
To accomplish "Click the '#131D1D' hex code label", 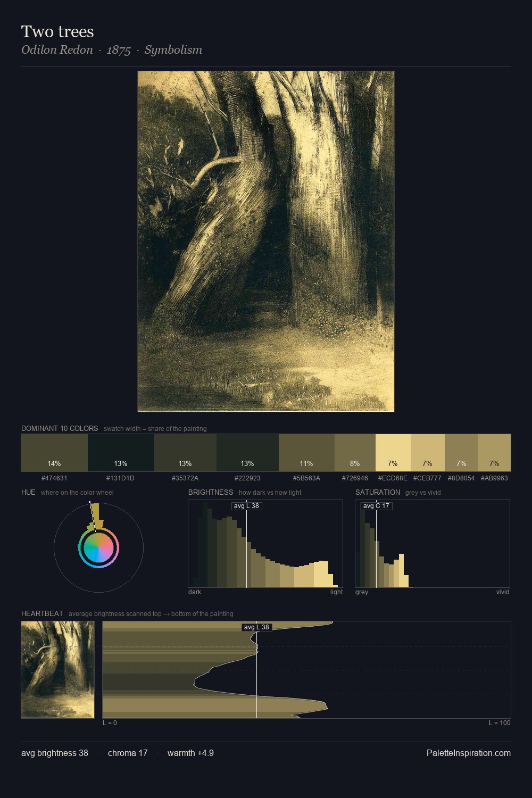I will click(x=120, y=478).
